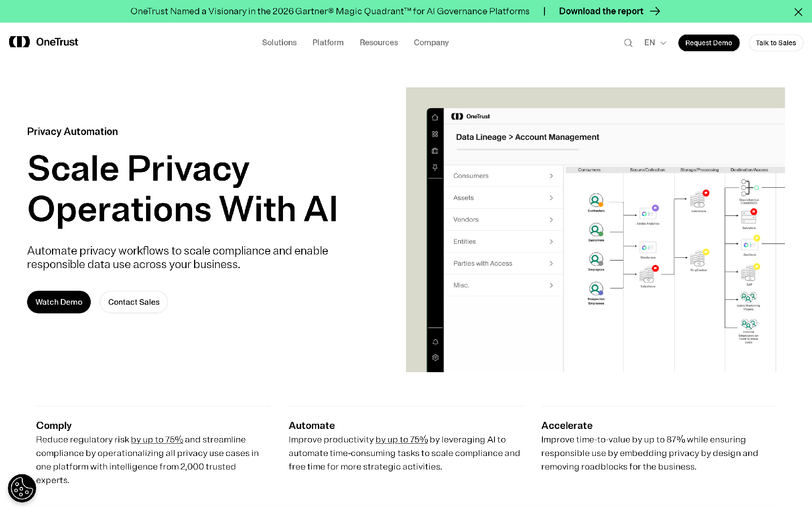Viewport: 812px width, 508px height.
Task: Click the 'Data Lineage > Account Management' title
Action: [x=527, y=137]
